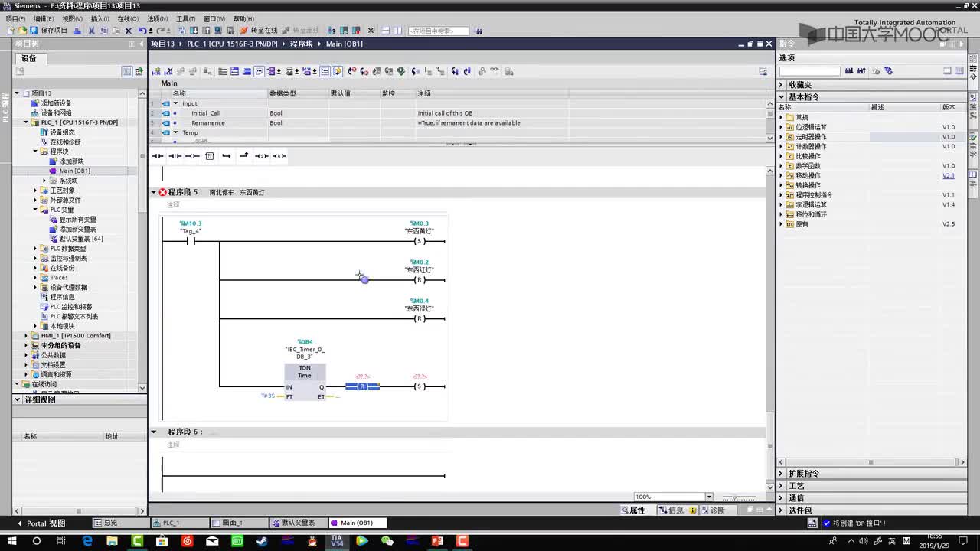
Task: Click the compile icon in main toolbar
Action: coord(181,31)
